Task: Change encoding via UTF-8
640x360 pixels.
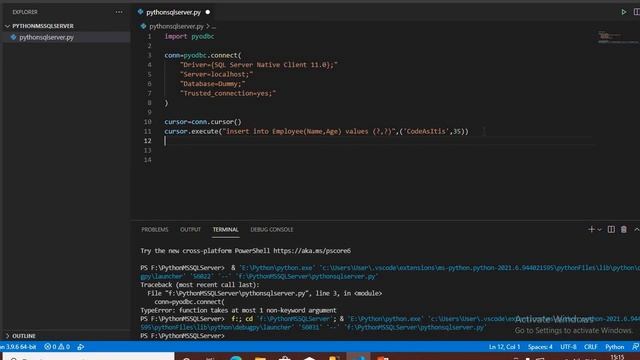Action: tap(568, 347)
